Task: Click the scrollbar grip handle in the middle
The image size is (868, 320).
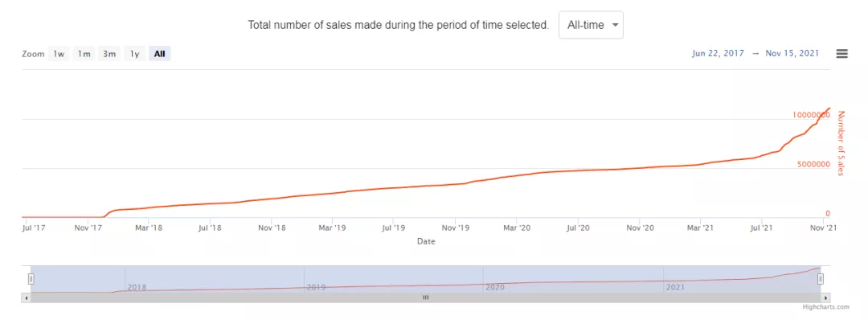Action: [x=426, y=297]
